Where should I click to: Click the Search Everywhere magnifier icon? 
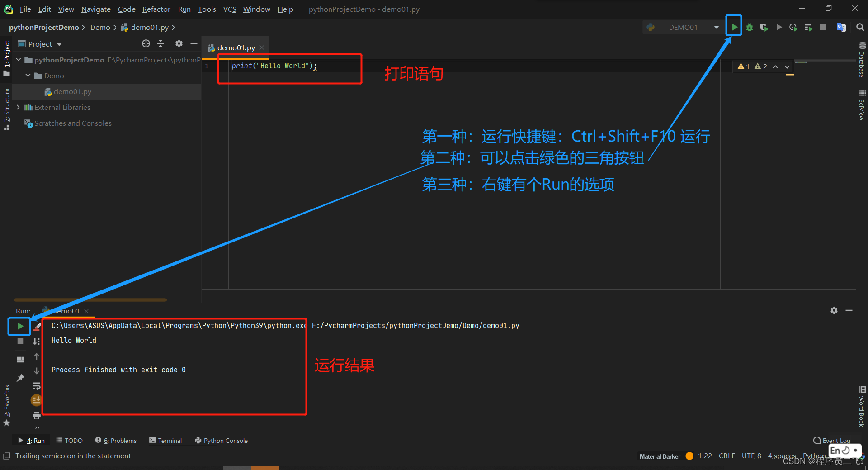click(x=859, y=27)
